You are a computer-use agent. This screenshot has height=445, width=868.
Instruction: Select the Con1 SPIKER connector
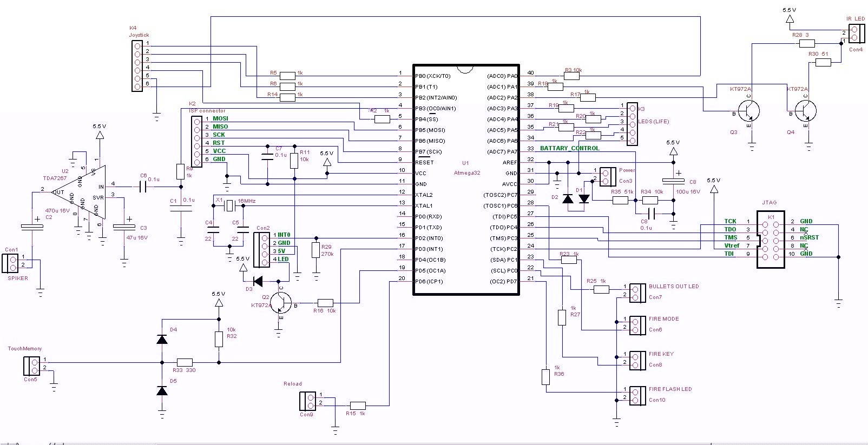pos(10,263)
